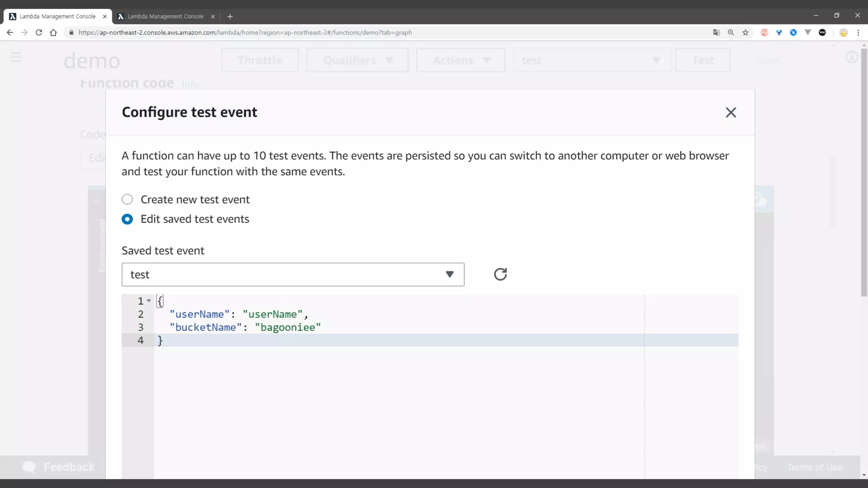Click the bagooniee bucketName value text
The image size is (868, 488).
pyautogui.click(x=288, y=327)
